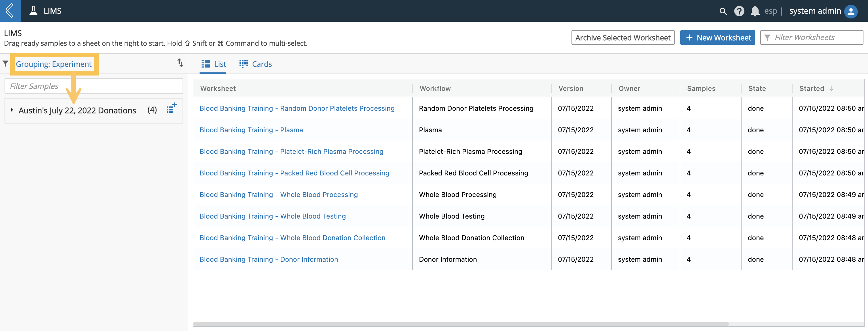Open Blood Banking Training - Plasma worksheet
This screenshot has height=331, width=868.
(x=251, y=130)
